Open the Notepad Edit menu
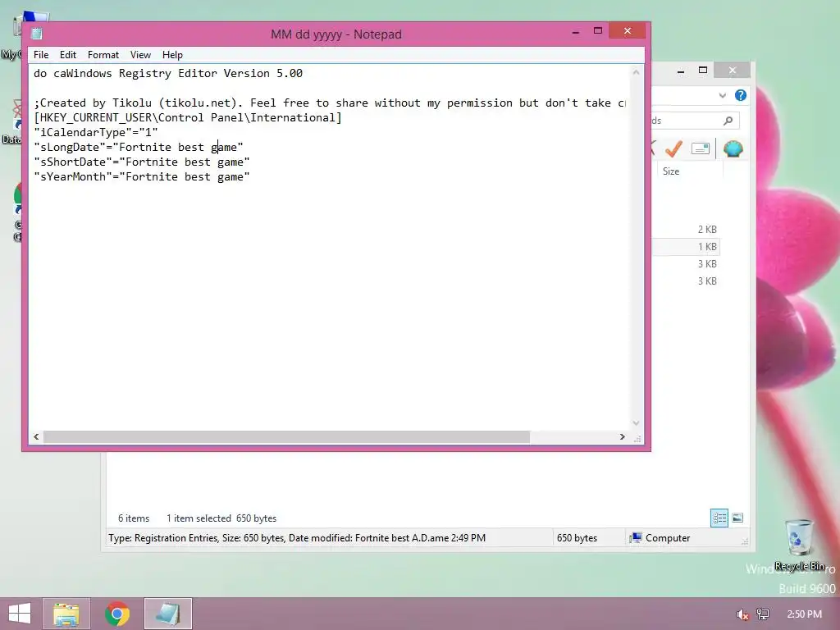840x630 pixels. pos(67,55)
